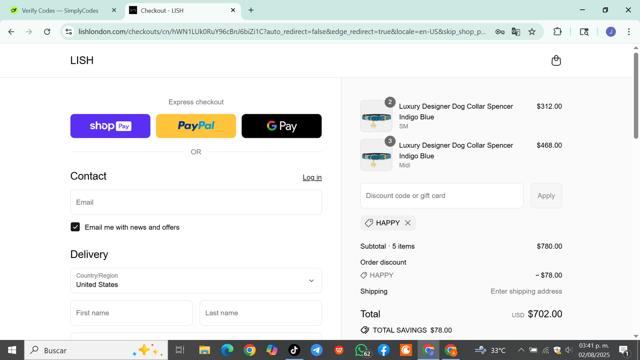This screenshot has height=360, width=640.
Task: Click the Last name field
Action: [x=260, y=313]
